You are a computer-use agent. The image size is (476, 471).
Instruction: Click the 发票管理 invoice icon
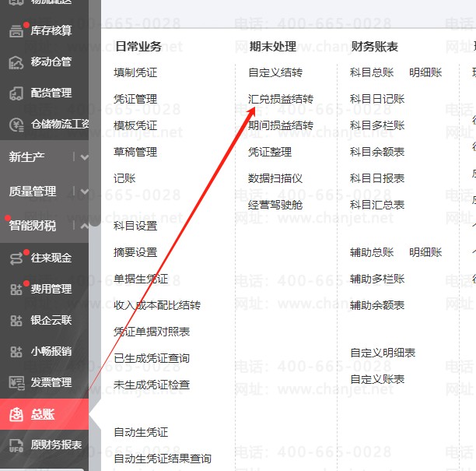tap(16, 383)
